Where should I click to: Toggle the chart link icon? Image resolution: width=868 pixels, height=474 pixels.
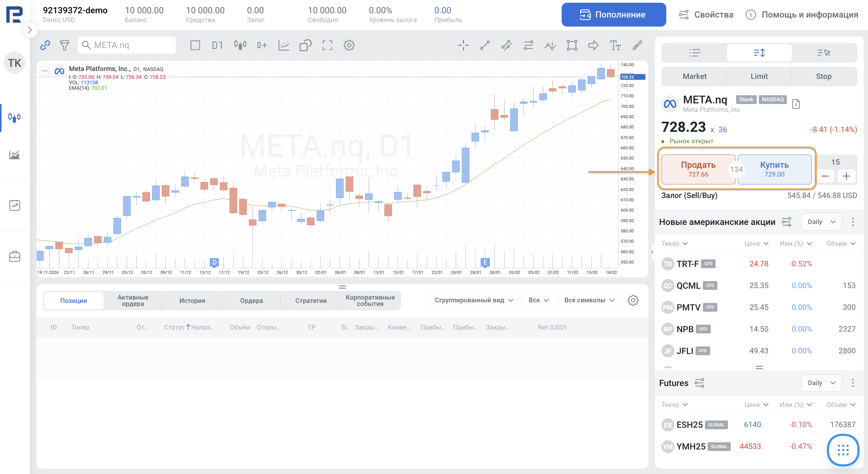(x=45, y=45)
